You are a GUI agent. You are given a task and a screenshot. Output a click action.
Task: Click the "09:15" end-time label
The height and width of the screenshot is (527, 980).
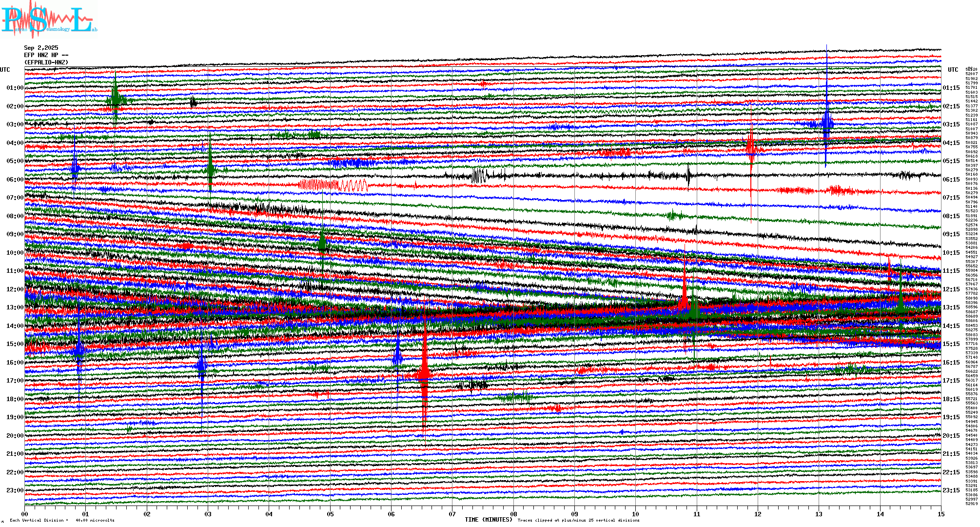coord(951,234)
